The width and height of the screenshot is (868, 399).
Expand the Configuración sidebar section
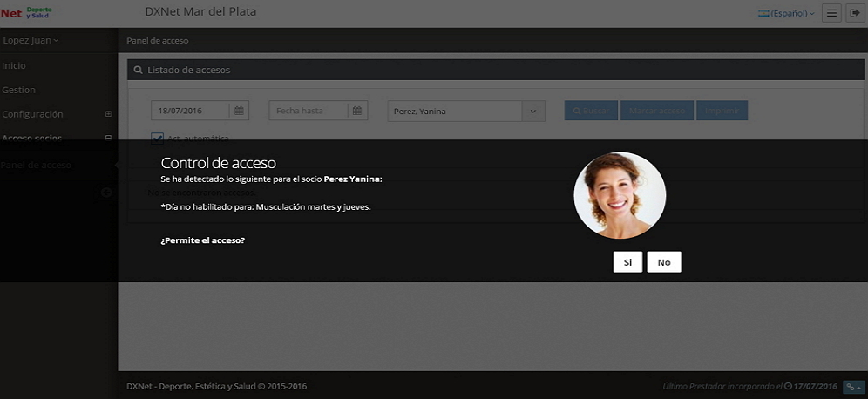[x=108, y=114]
